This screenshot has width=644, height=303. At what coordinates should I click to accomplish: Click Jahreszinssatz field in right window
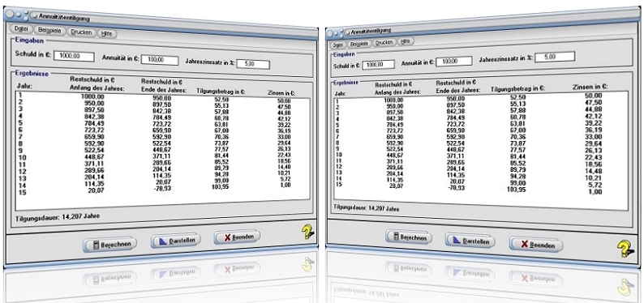point(556,57)
